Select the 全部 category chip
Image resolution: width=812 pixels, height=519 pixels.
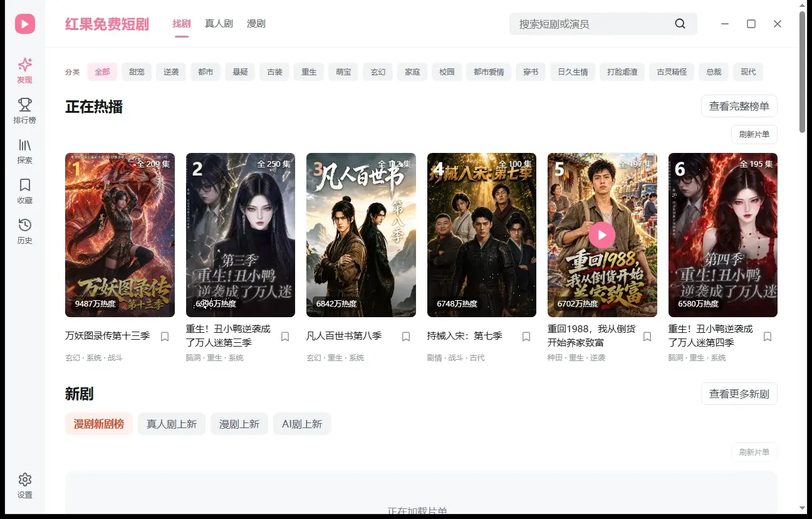click(102, 72)
